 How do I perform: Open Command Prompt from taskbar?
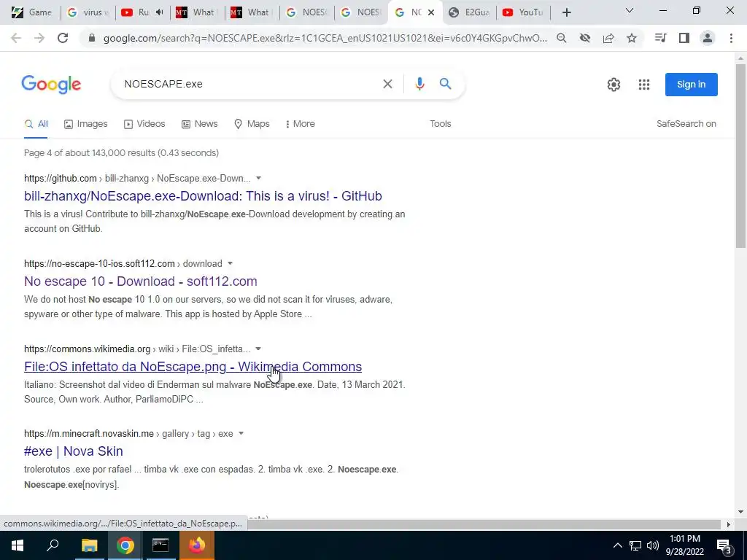pos(160,545)
